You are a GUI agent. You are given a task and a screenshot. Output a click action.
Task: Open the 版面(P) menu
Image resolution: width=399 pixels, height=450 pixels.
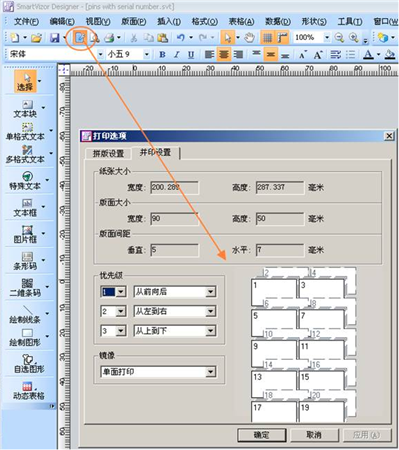pos(134,22)
